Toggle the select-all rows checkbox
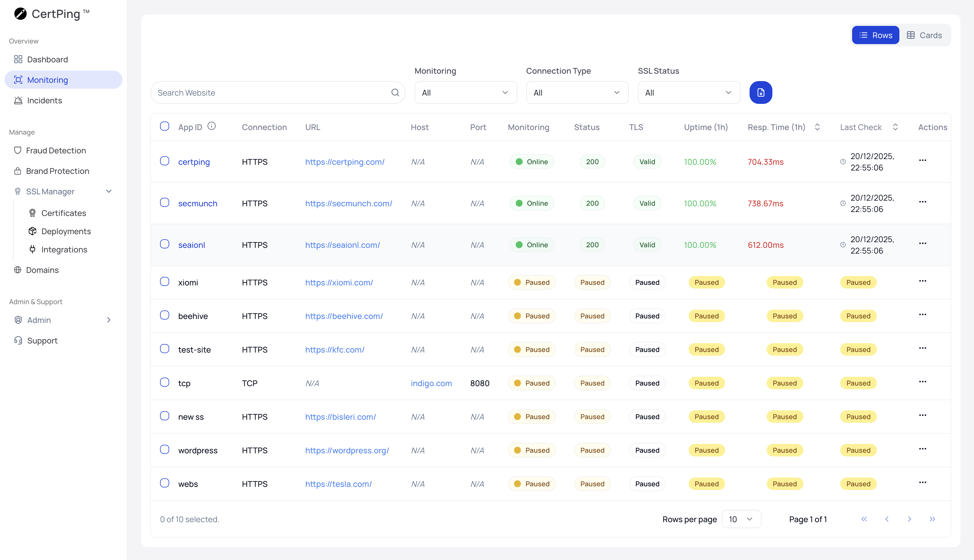This screenshot has height=560, width=974. [165, 126]
